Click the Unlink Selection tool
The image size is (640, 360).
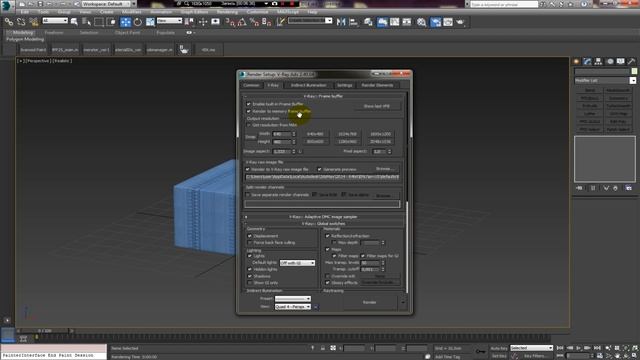click(x=21, y=22)
